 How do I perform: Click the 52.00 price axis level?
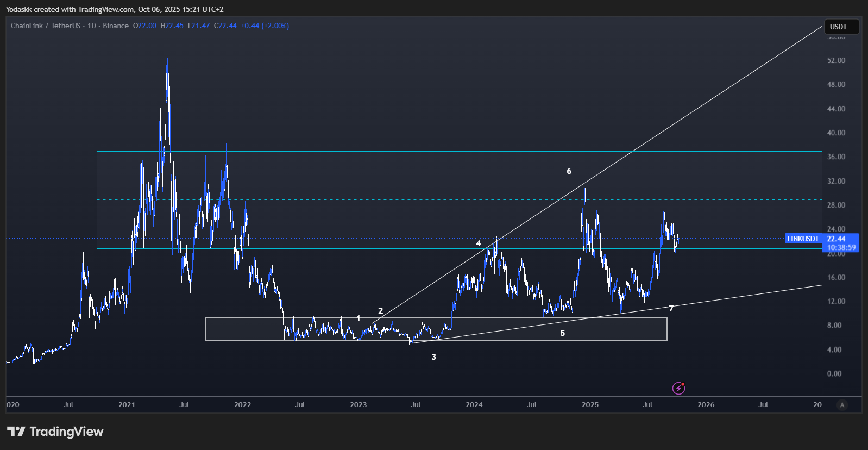tap(836, 60)
